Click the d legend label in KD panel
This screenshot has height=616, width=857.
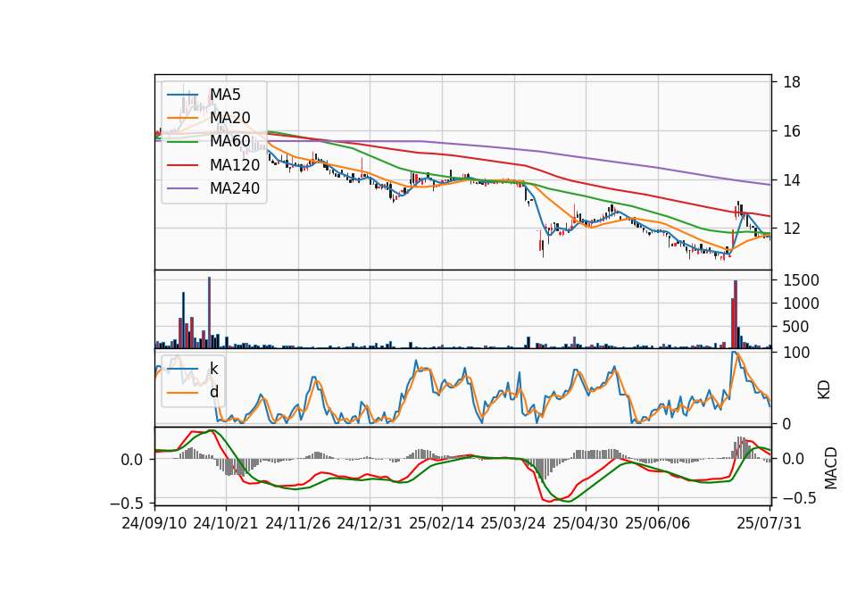[214, 392]
